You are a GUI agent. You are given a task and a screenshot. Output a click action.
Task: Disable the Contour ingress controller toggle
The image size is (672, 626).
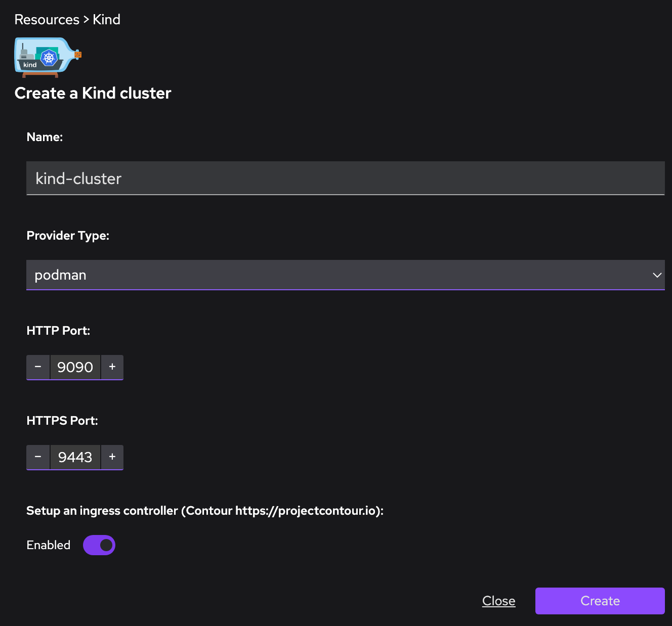click(x=99, y=545)
